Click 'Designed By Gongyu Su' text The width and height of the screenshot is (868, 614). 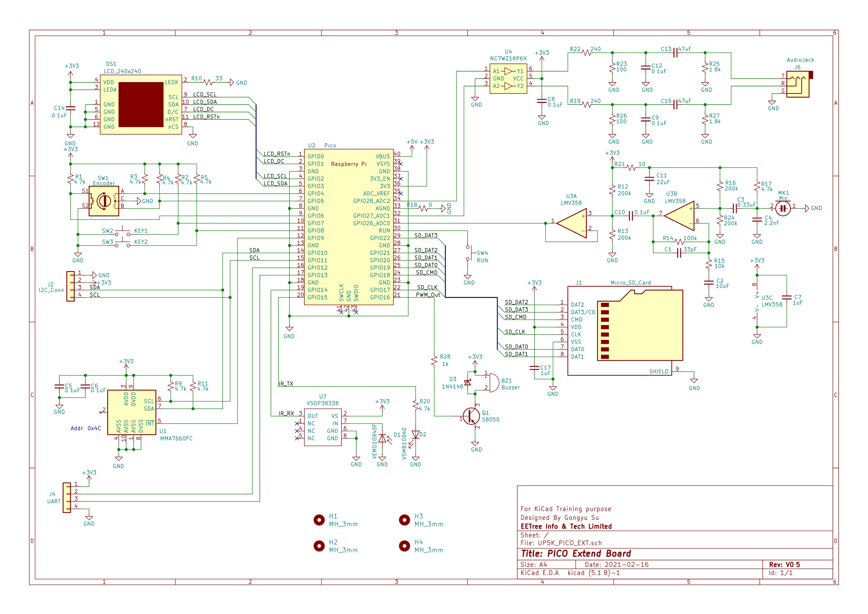(559, 518)
